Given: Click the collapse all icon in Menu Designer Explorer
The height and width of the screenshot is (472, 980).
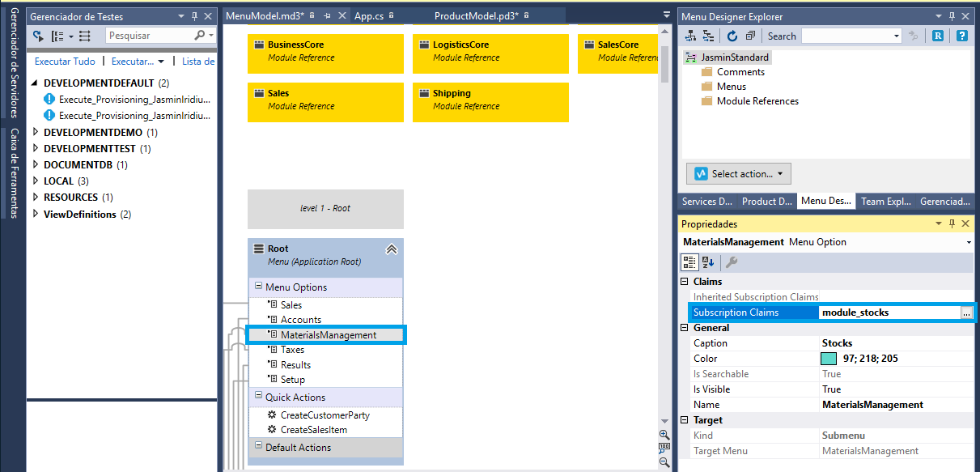Looking at the screenshot, I should click(750, 36).
